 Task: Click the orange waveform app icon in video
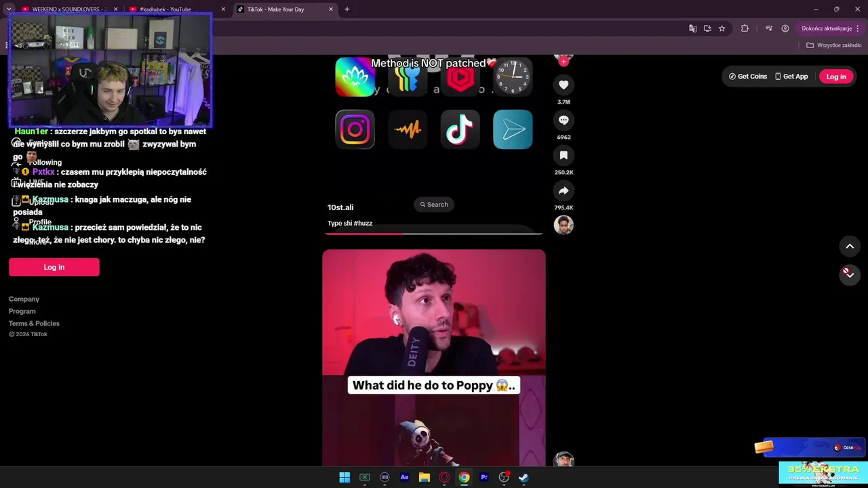click(408, 129)
